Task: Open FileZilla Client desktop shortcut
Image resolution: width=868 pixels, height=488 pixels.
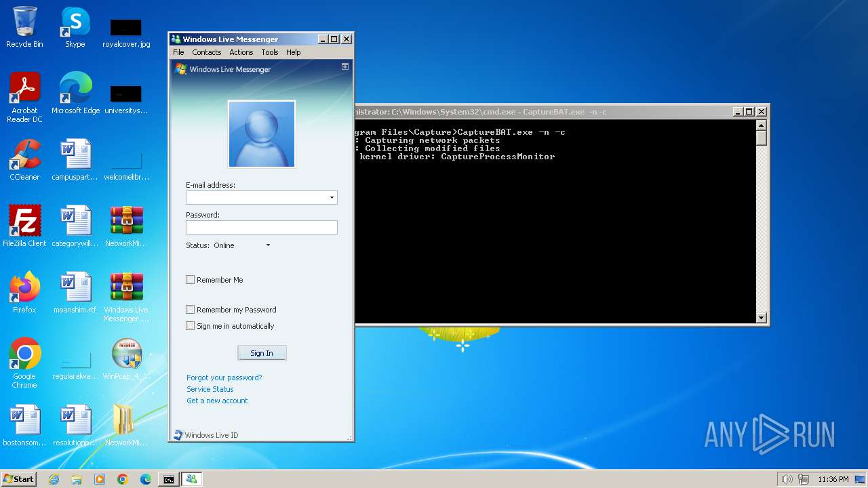Action: (x=24, y=226)
